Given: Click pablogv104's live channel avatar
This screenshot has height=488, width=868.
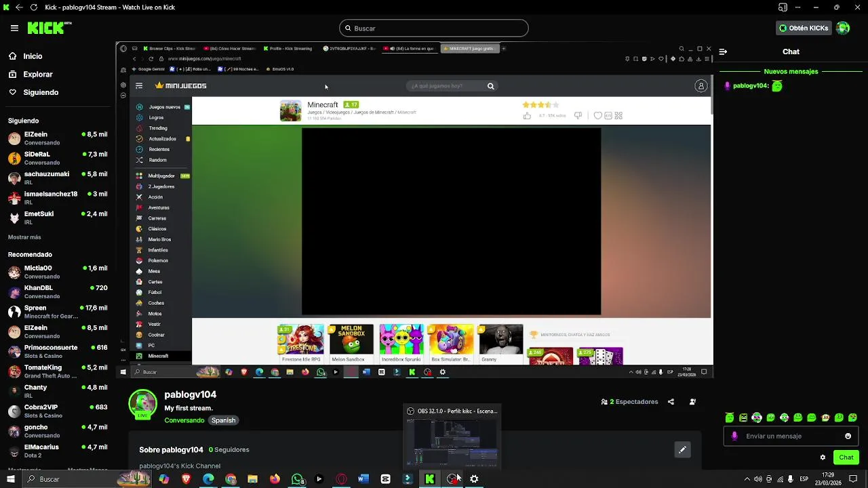Looking at the screenshot, I should (142, 404).
